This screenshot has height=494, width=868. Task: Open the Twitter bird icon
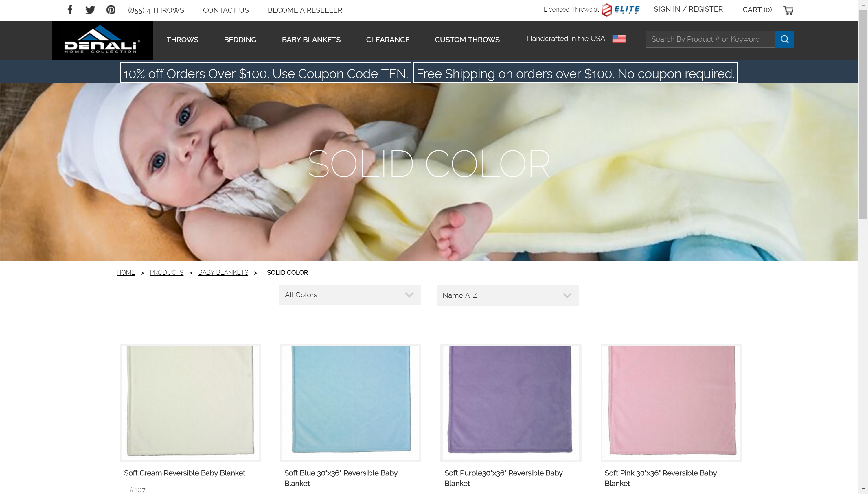(x=90, y=10)
